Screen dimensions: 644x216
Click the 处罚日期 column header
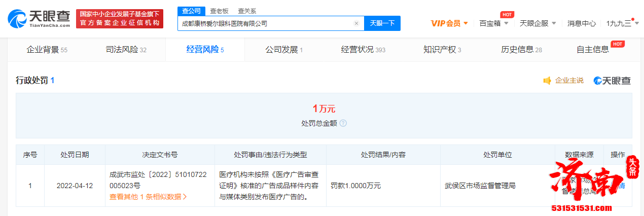[75, 155]
